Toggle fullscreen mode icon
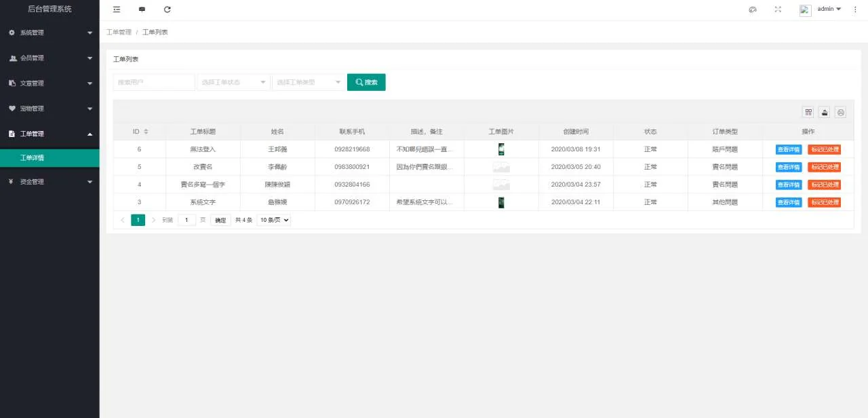Viewport: 868px width, 418px height. coord(778,9)
